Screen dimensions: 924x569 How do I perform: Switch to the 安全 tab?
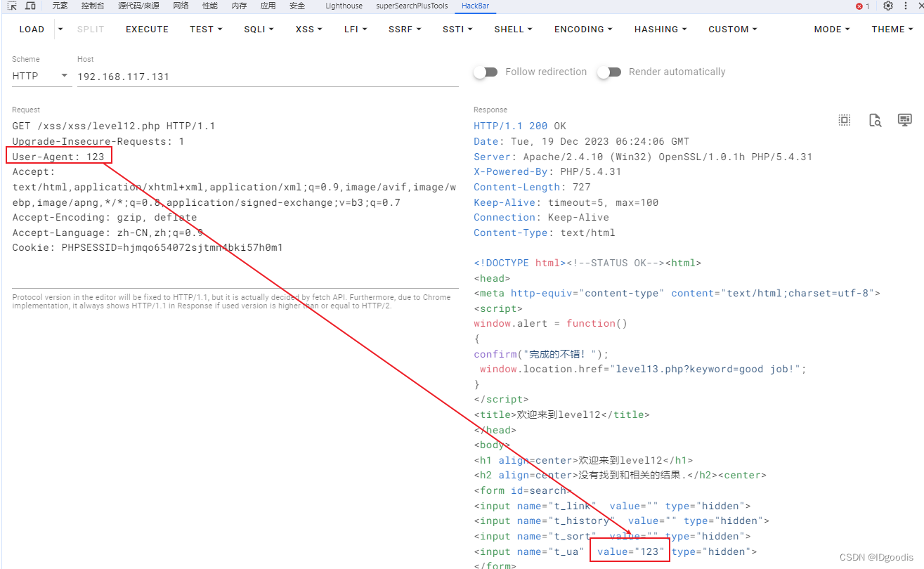tap(297, 6)
